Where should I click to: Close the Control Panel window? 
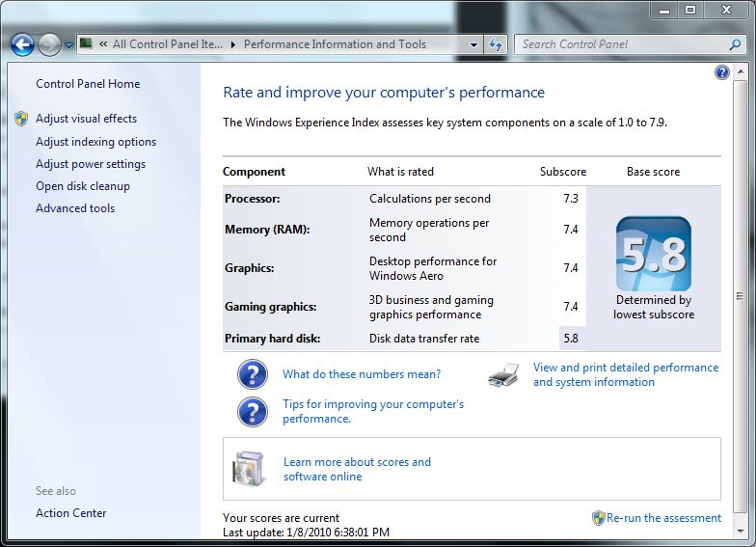pyautogui.click(x=726, y=10)
